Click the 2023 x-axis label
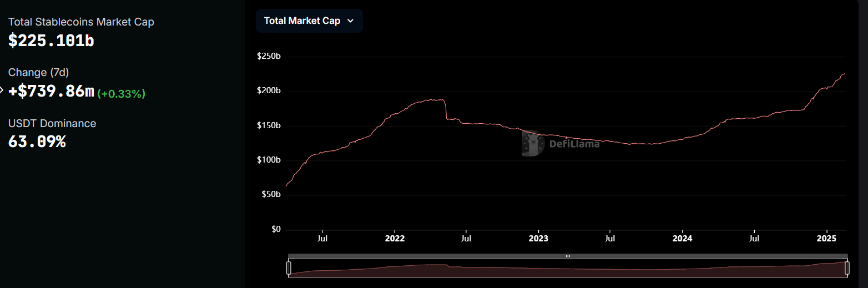 538,239
